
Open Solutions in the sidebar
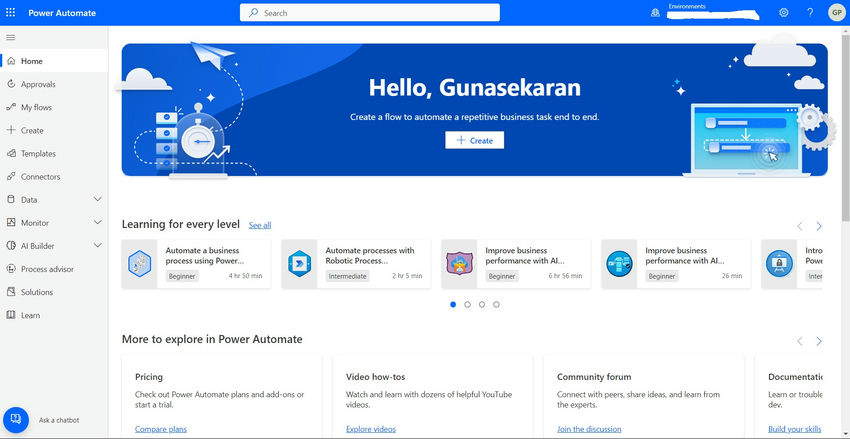54,292
